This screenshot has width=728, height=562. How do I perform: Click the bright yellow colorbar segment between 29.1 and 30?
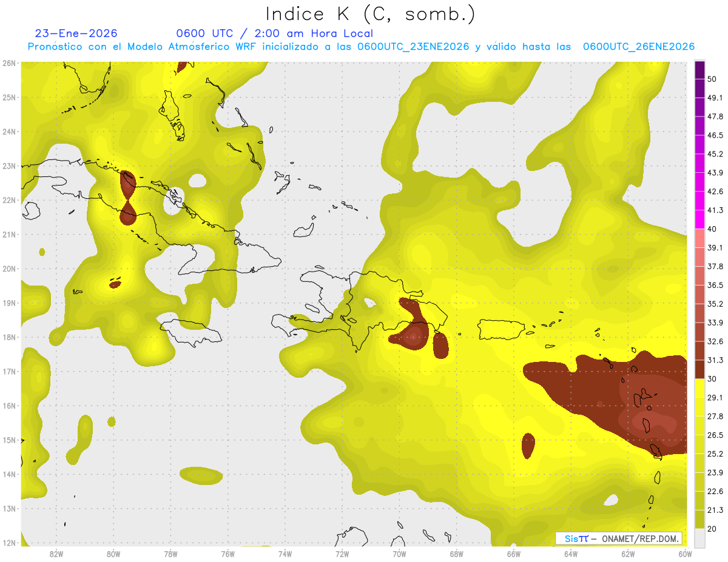[x=699, y=388]
